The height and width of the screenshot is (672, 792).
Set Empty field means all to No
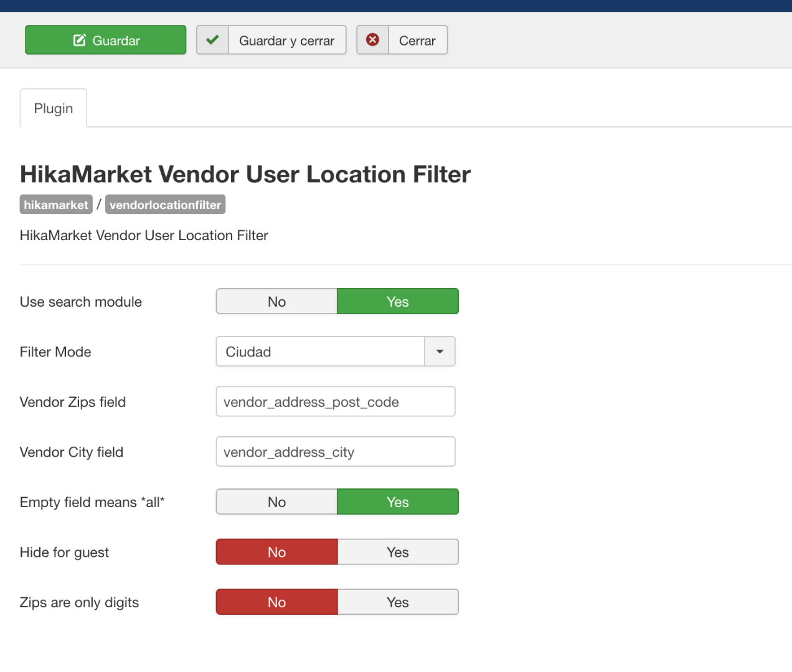tap(277, 502)
